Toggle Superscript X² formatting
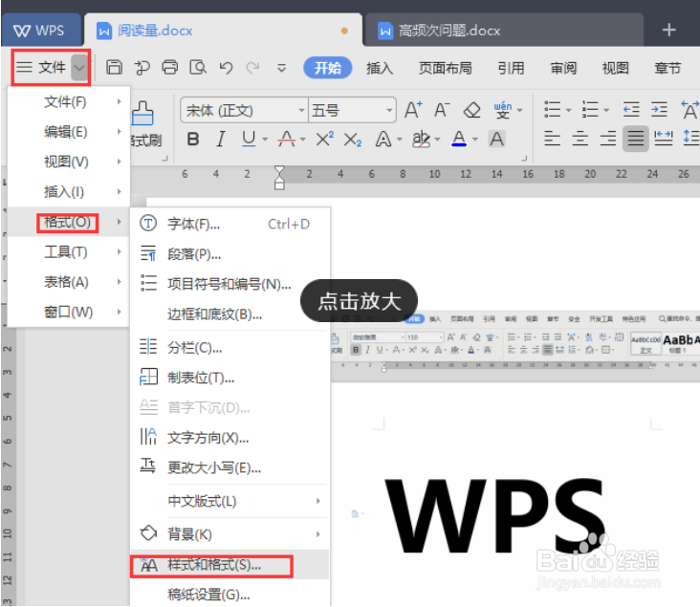The image size is (700, 607). (x=324, y=140)
